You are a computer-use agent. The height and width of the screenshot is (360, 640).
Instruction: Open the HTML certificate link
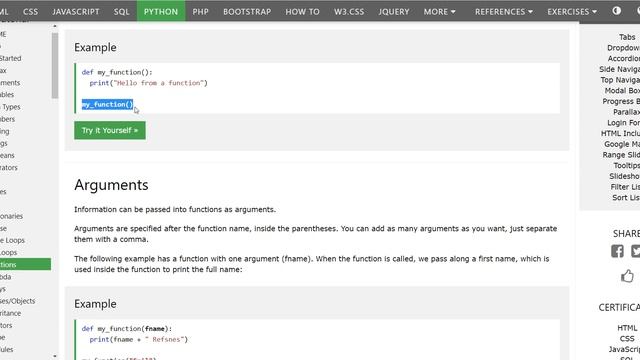tap(627, 328)
